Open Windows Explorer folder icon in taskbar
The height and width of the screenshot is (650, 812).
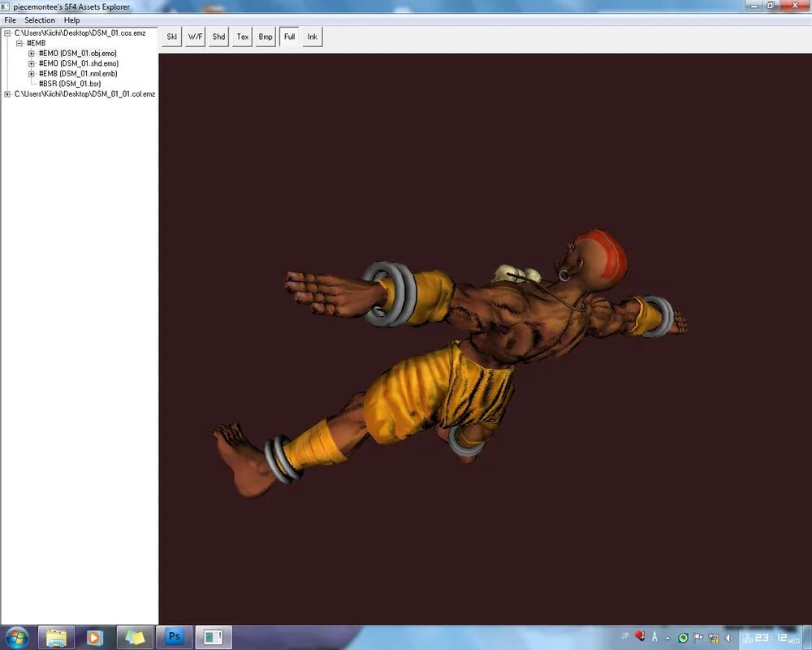(56, 637)
